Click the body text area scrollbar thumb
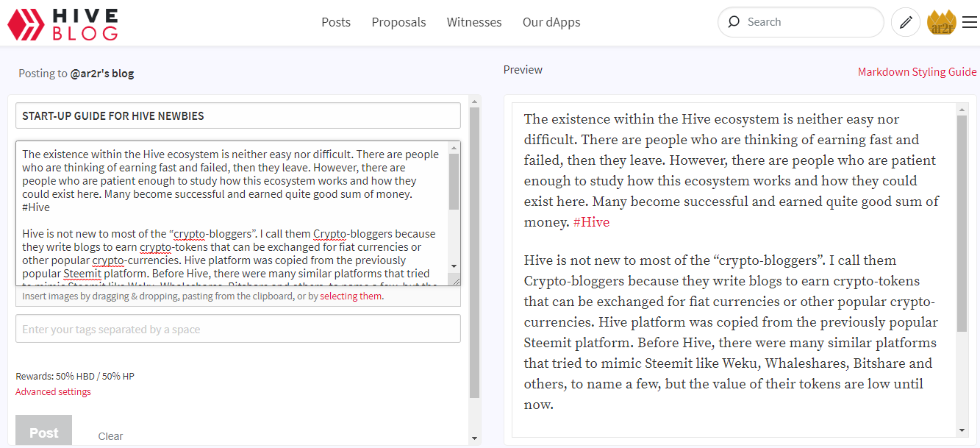 [x=454, y=181]
